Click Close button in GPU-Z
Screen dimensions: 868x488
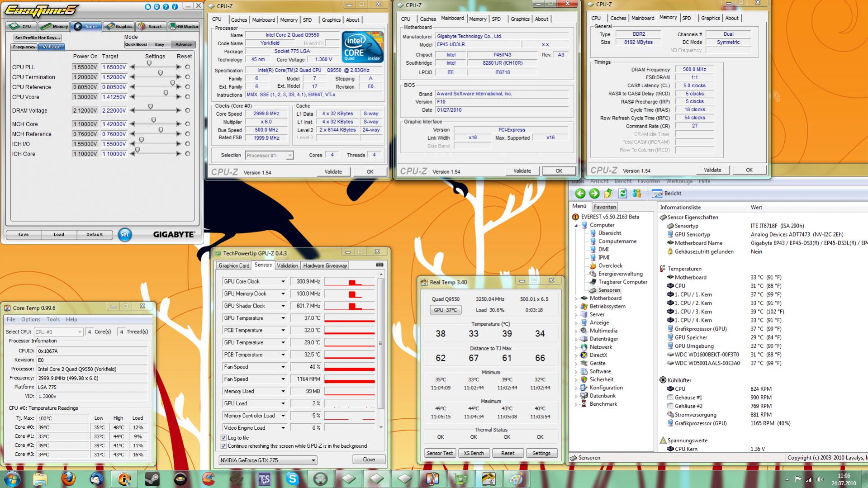pyautogui.click(x=369, y=460)
